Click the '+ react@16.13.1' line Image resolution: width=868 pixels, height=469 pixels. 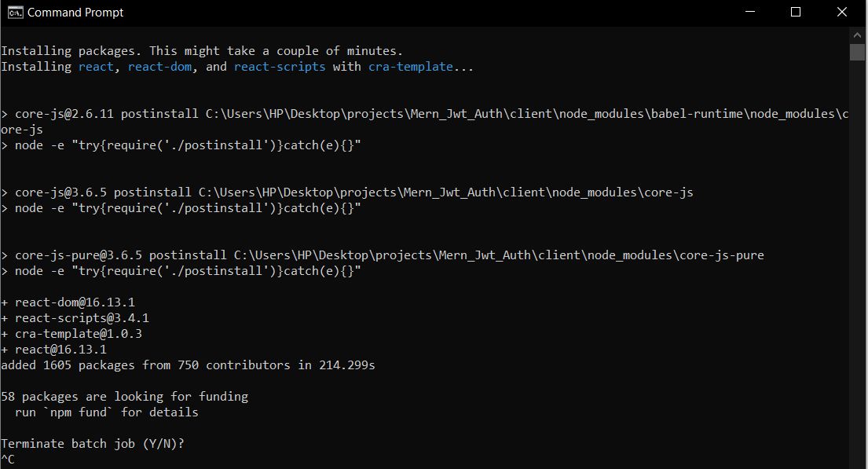coord(53,350)
